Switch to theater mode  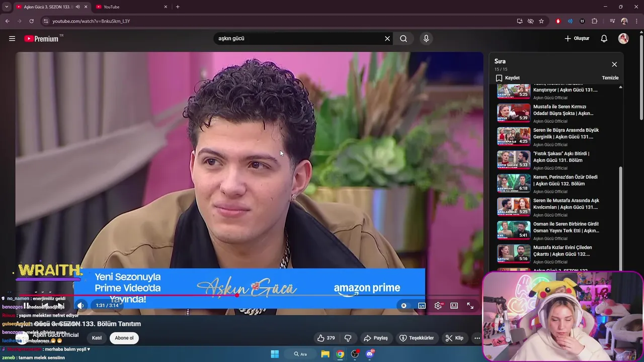click(x=454, y=306)
